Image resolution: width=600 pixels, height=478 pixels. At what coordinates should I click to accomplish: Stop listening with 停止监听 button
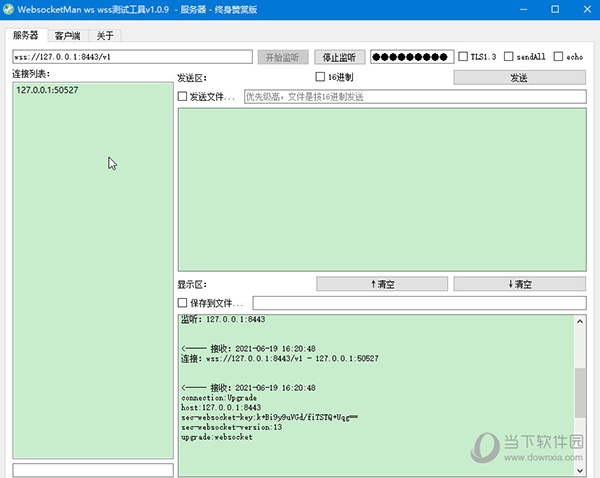coord(339,57)
